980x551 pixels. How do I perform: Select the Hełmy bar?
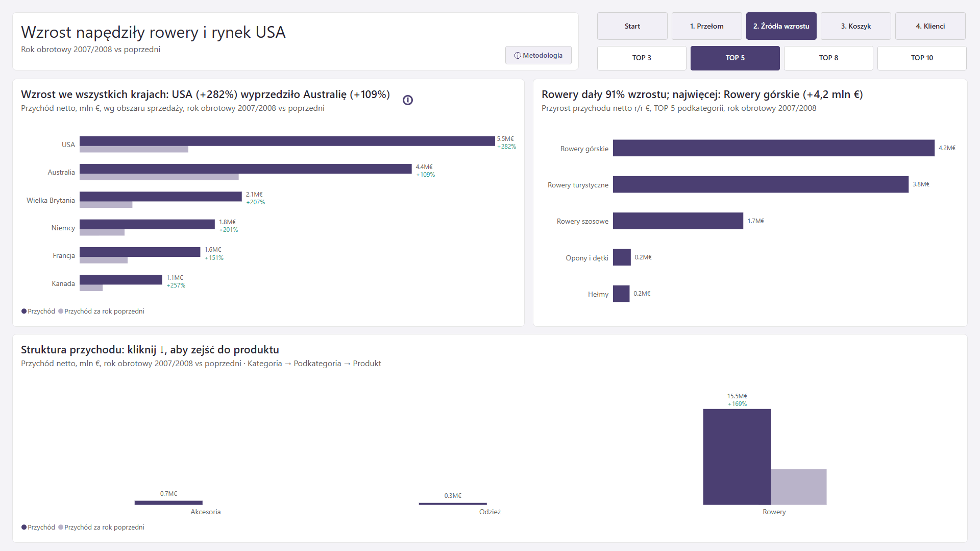pos(621,294)
